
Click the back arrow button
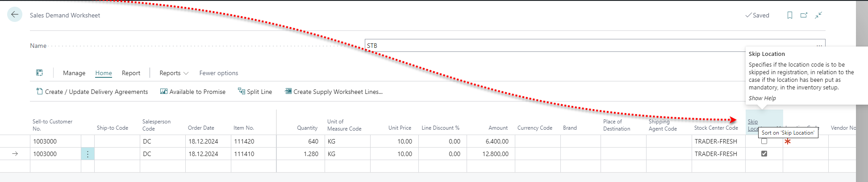(15, 15)
